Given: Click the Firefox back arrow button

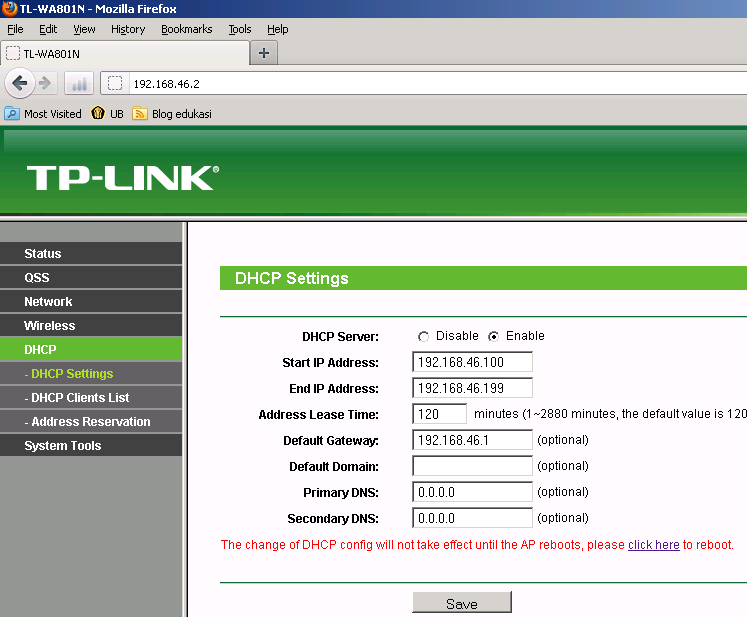Looking at the screenshot, I should coord(20,83).
